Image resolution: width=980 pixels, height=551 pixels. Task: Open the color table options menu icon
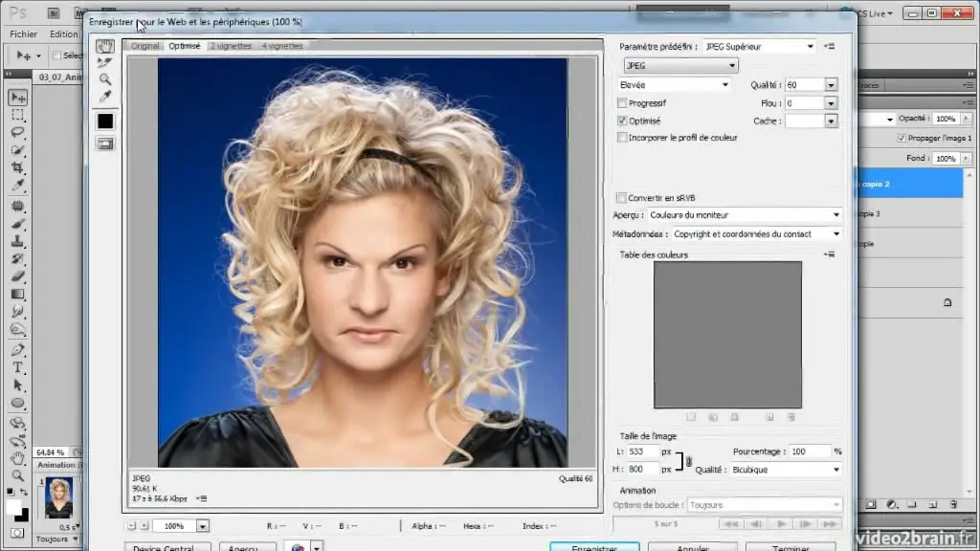click(830, 254)
